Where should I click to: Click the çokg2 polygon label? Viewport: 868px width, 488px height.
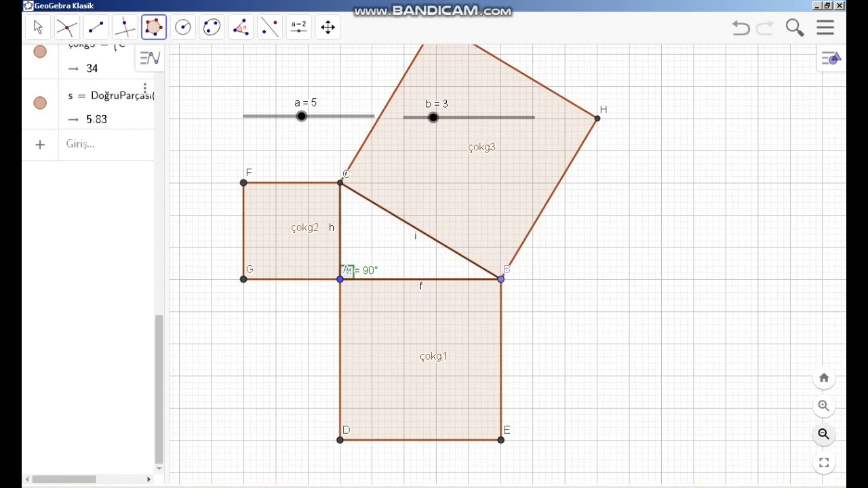click(x=304, y=228)
